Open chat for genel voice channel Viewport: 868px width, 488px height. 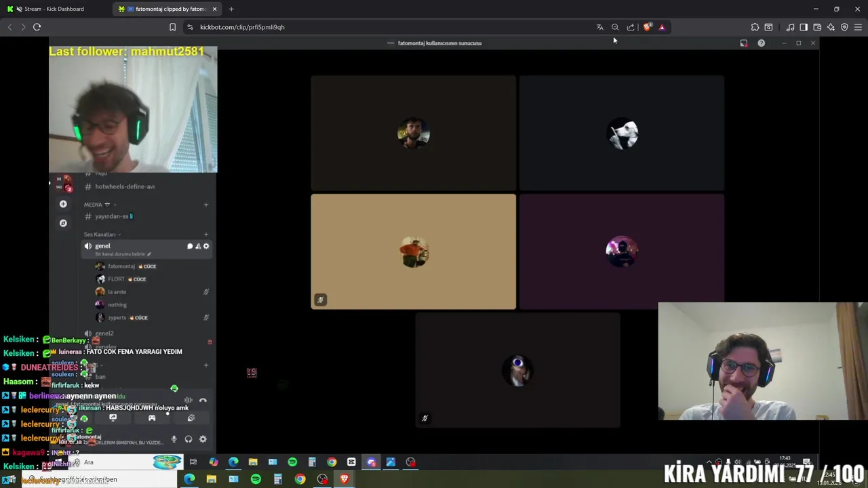pyautogui.click(x=190, y=246)
